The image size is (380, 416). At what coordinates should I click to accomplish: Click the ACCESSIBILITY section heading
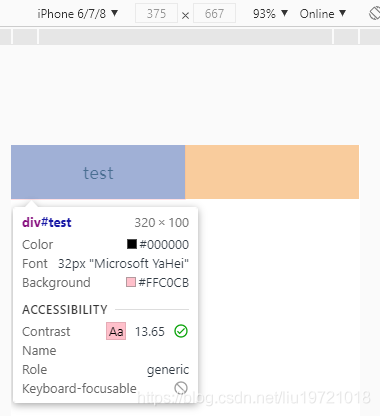click(65, 309)
